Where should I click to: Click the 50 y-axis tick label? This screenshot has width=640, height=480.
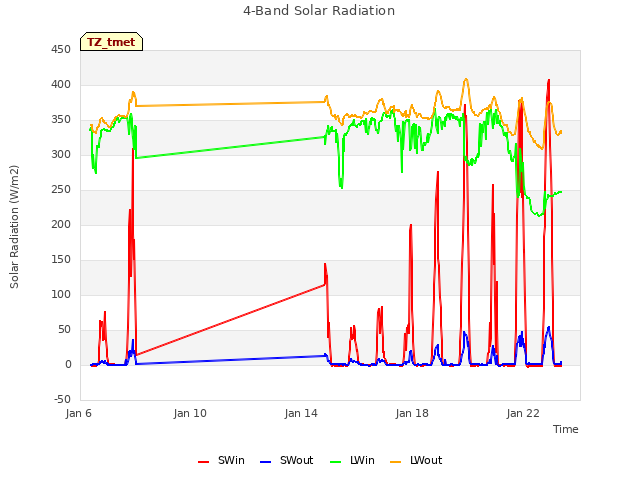coord(64,330)
